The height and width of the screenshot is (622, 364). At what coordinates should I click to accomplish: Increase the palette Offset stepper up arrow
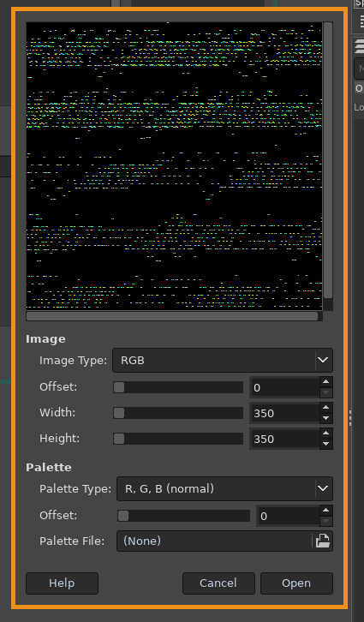click(x=326, y=511)
